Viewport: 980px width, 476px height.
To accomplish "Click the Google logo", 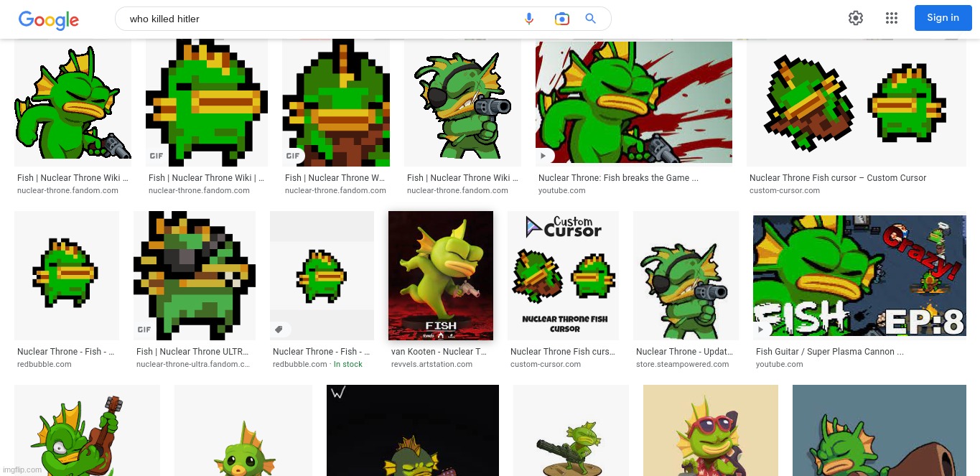I will tap(48, 19).
